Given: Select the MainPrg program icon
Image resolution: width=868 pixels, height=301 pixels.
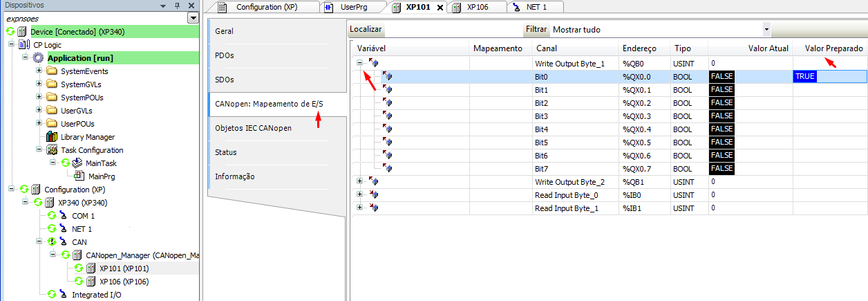Looking at the screenshot, I should point(79,176).
